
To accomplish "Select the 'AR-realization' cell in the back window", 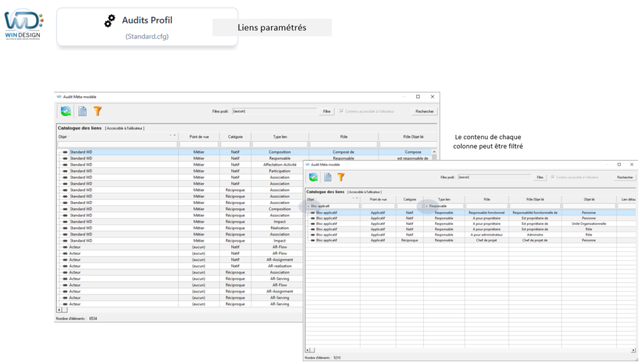I will tap(280, 266).
